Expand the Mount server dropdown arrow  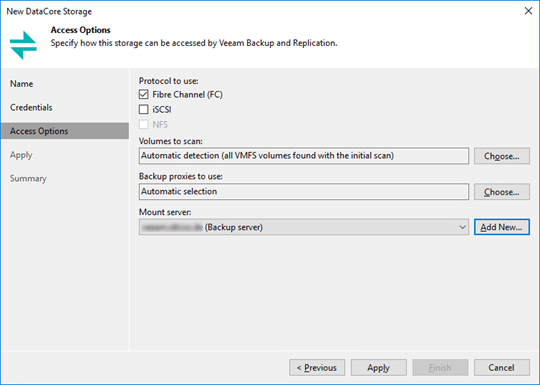[462, 227]
